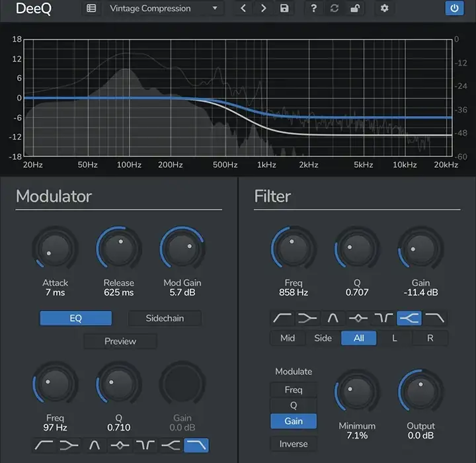Click the Minimum knob
Screen dimensions: 476x463
(x=357, y=392)
